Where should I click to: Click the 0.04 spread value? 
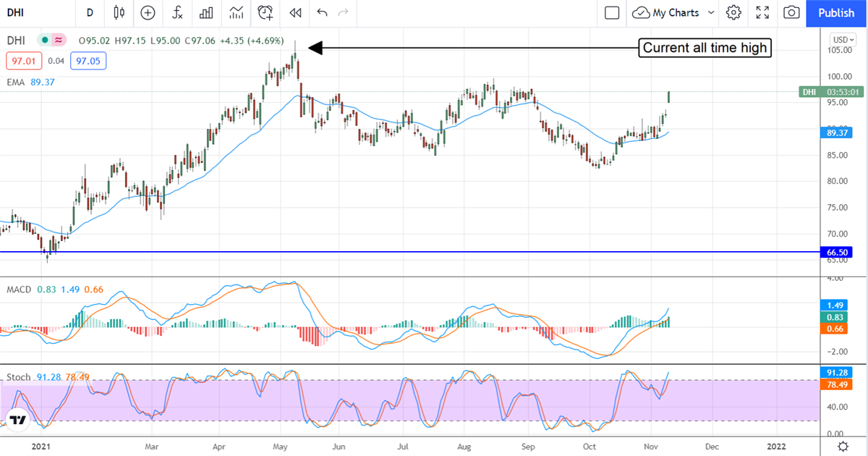(x=55, y=61)
